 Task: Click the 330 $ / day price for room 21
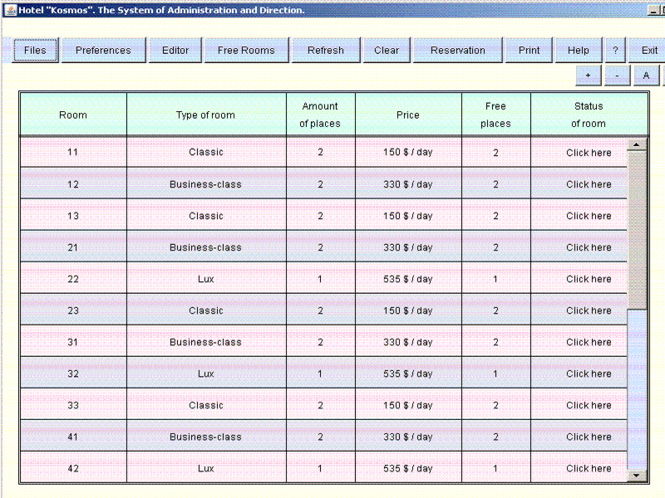click(408, 247)
